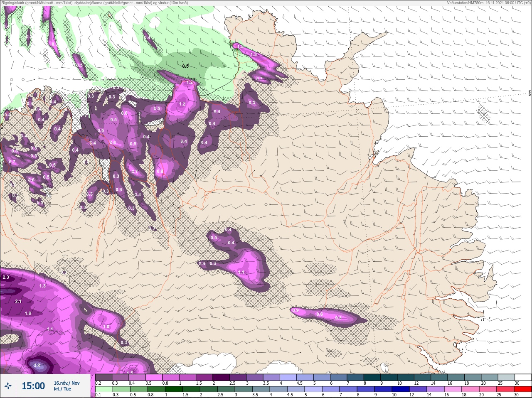Image resolution: width=532 pixels, height=398 pixels.
Task: Click the 'Þri./ Tue' weekday label
Action: coord(62,389)
